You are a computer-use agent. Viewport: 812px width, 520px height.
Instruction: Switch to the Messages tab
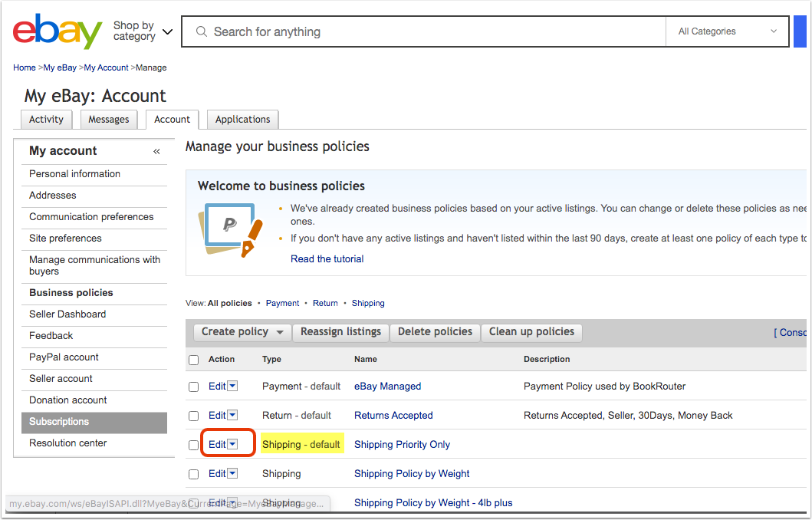click(109, 120)
